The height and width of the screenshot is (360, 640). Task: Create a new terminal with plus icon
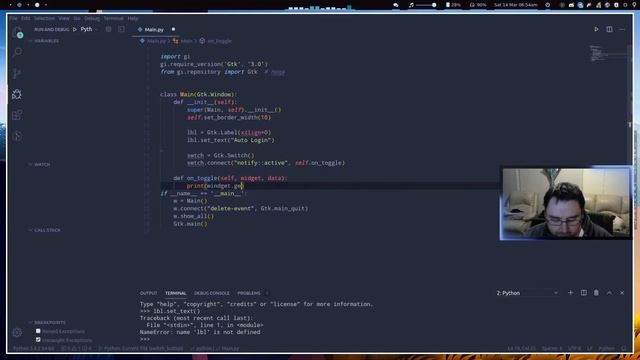click(570, 293)
